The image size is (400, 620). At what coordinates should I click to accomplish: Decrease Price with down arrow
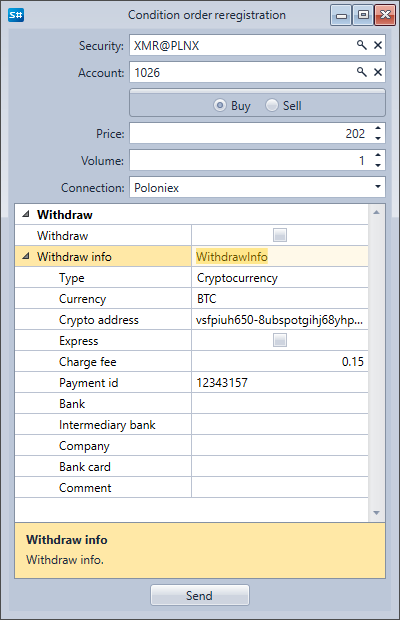click(378, 138)
